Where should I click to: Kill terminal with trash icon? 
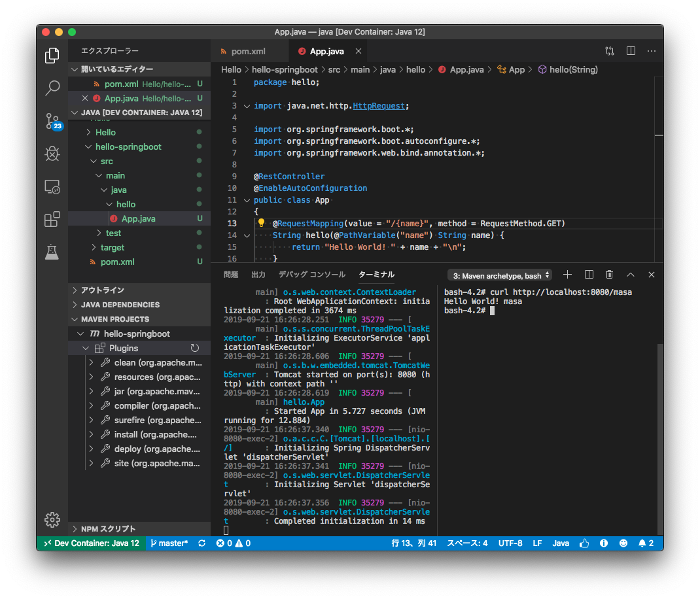click(x=609, y=275)
